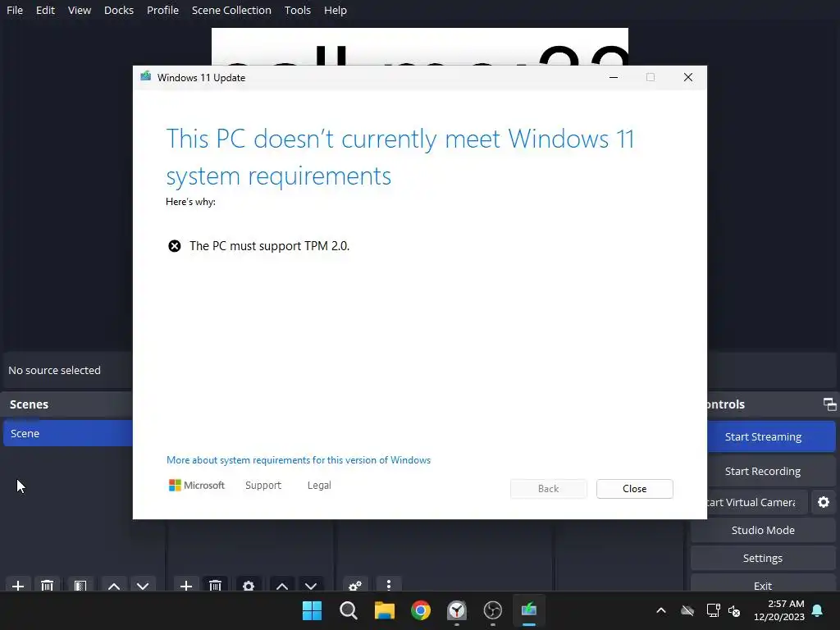Open the Support link in dialog footer
The width and height of the screenshot is (840, 630).
263,486
